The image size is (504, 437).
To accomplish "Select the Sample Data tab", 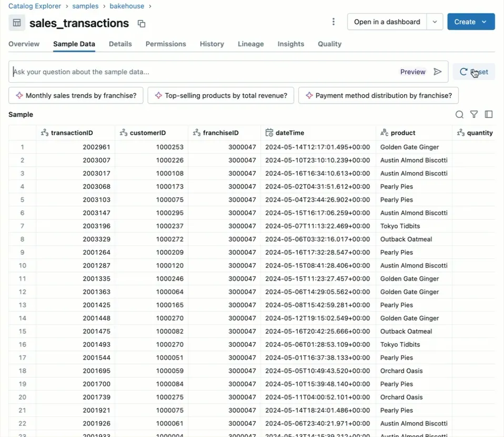I will [x=74, y=44].
